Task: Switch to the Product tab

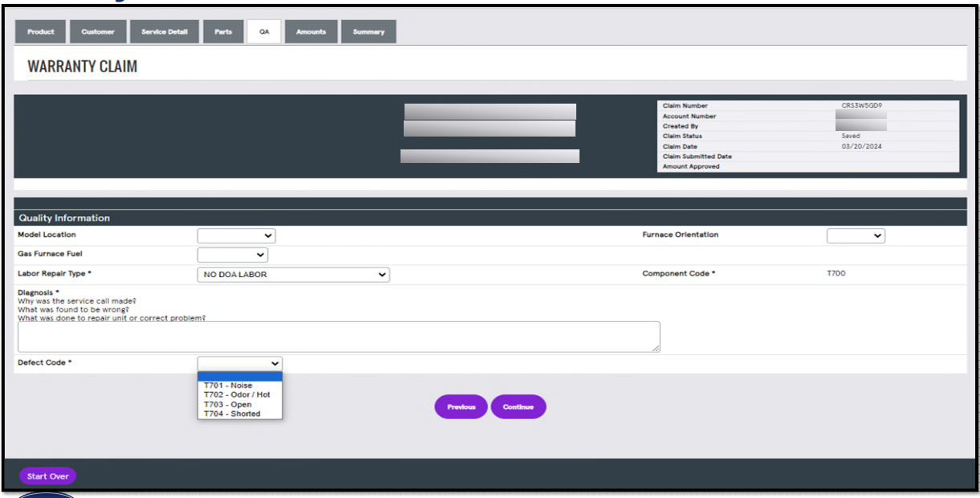Action: point(39,31)
